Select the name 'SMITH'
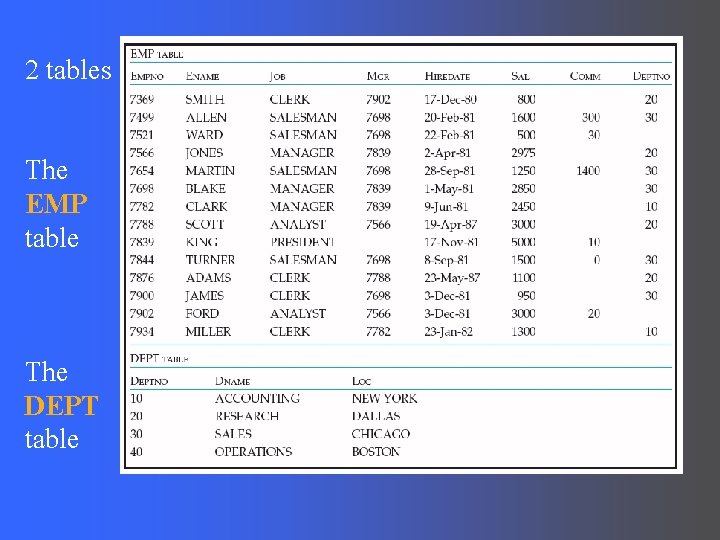Screen dimensions: 720x540 point(205,100)
